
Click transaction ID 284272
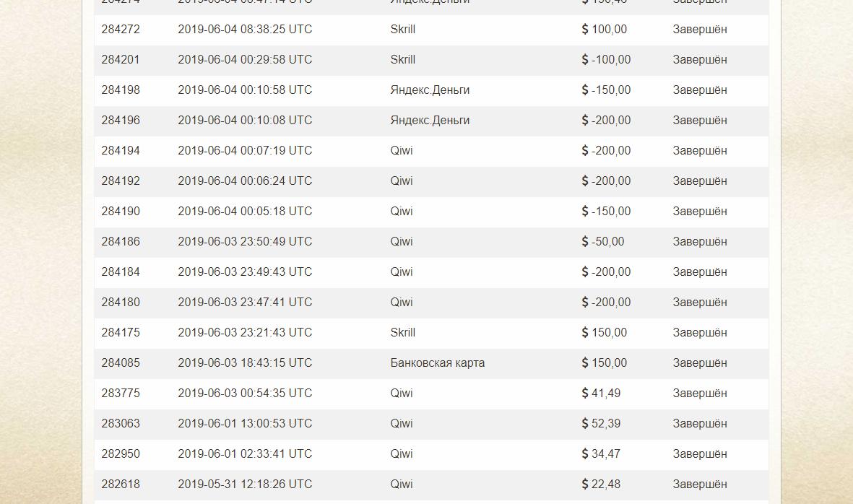pyautogui.click(x=120, y=30)
